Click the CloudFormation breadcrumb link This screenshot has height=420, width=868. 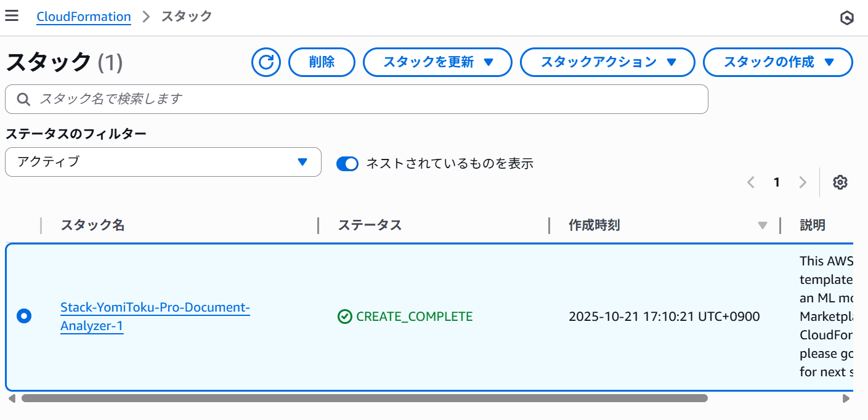pos(84,17)
